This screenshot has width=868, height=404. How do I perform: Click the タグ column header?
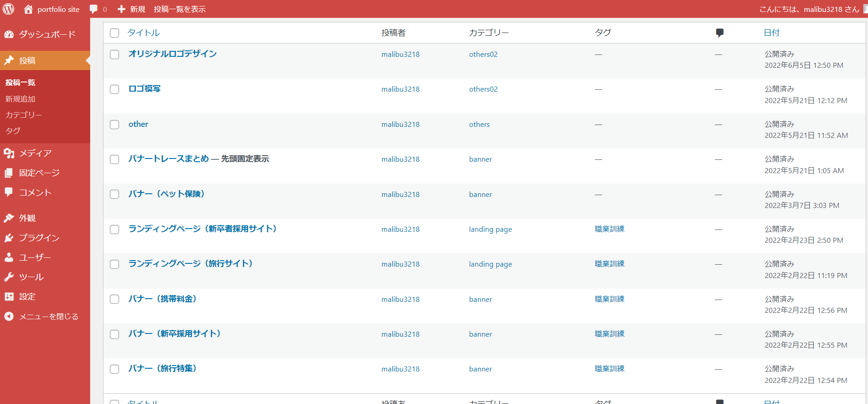(x=603, y=33)
